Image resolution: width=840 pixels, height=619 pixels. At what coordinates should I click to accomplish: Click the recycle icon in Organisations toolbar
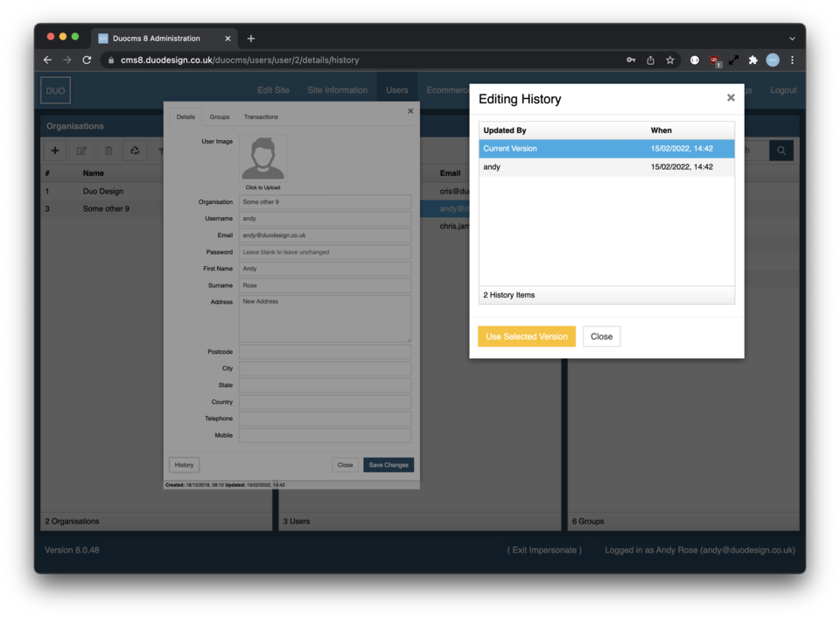135,151
